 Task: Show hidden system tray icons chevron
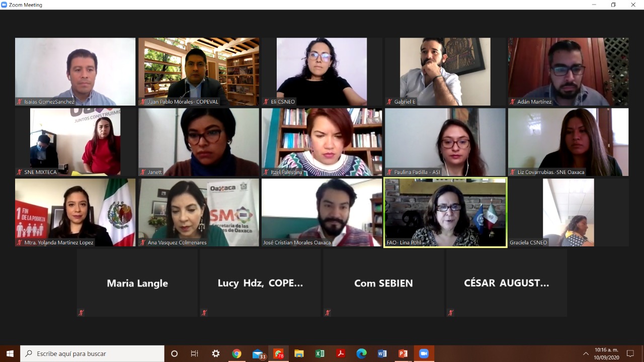point(586,353)
